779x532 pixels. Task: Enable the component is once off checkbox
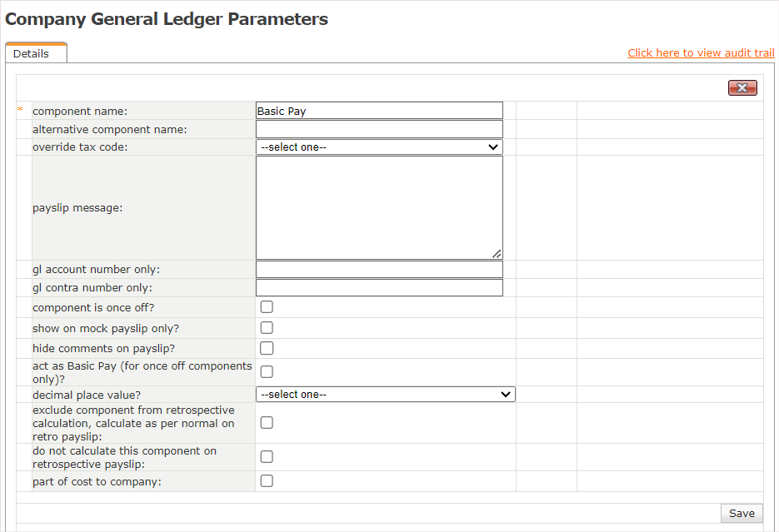267,307
